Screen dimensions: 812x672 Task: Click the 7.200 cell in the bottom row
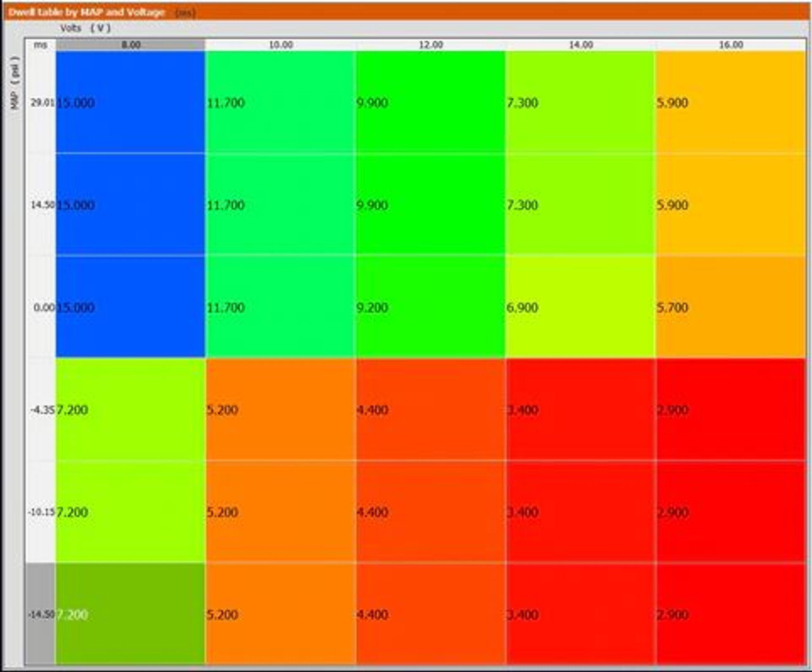[130, 614]
